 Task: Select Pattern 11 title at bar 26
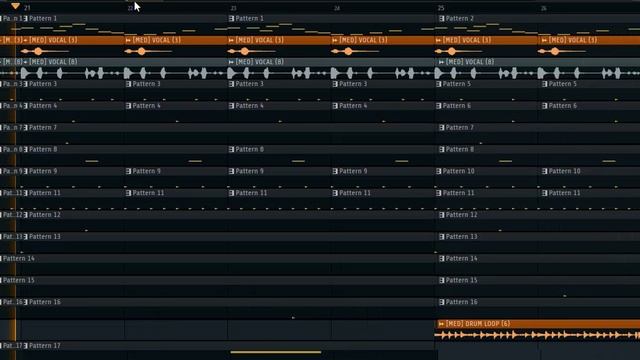564,193
